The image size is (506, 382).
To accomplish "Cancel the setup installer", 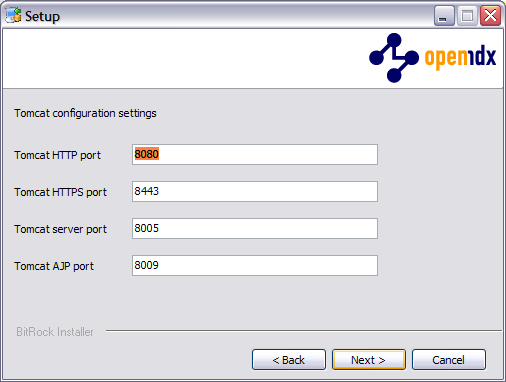I will (x=449, y=360).
